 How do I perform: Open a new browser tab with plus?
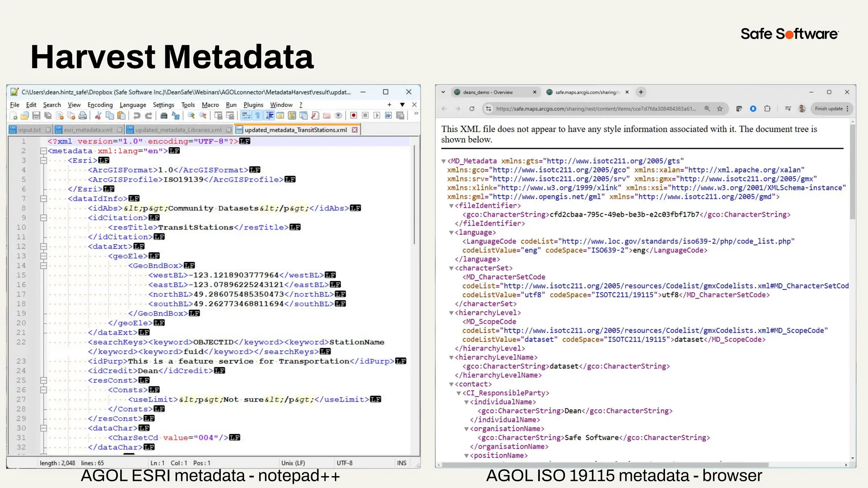[x=641, y=92]
